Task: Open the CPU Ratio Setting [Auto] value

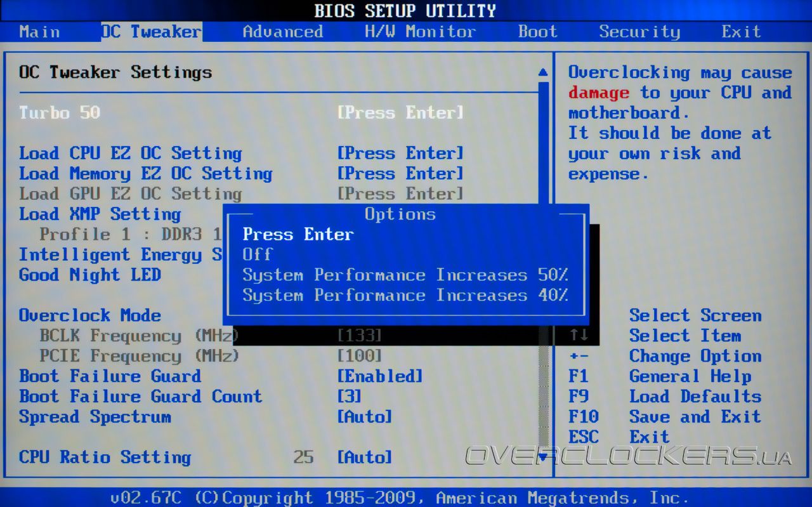Action: pyautogui.click(x=365, y=457)
